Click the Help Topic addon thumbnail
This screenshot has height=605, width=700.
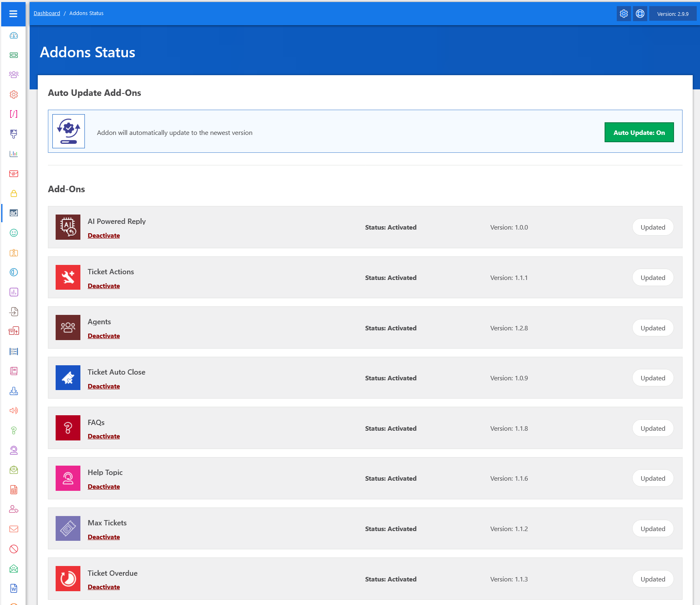pyautogui.click(x=68, y=478)
